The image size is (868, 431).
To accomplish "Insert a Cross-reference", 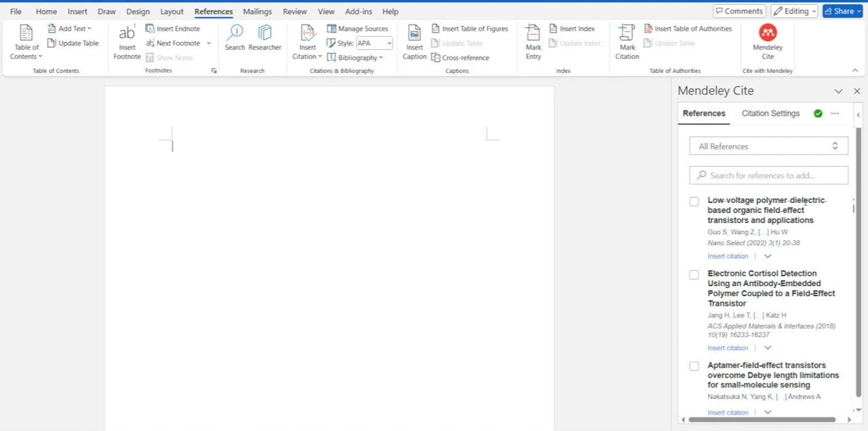I will tap(460, 58).
